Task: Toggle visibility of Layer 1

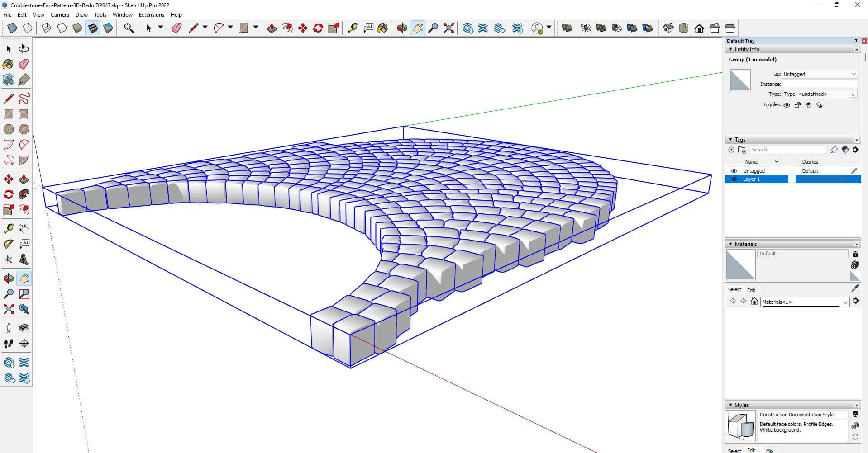Action: click(x=734, y=179)
